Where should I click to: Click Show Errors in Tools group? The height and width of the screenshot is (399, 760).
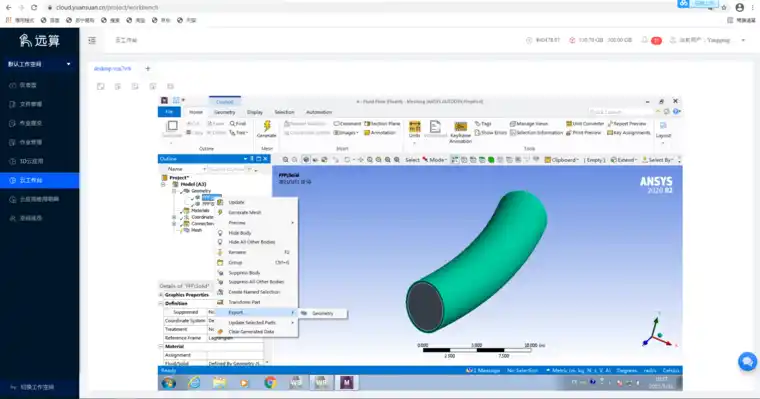point(491,132)
